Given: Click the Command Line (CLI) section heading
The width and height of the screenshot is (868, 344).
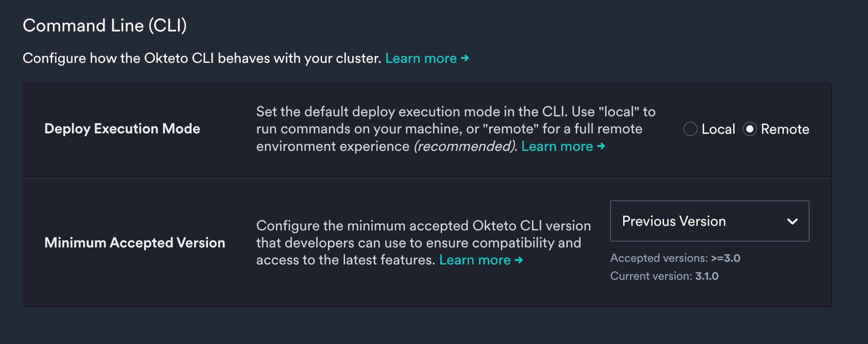Looking at the screenshot, I should point(105,26).
